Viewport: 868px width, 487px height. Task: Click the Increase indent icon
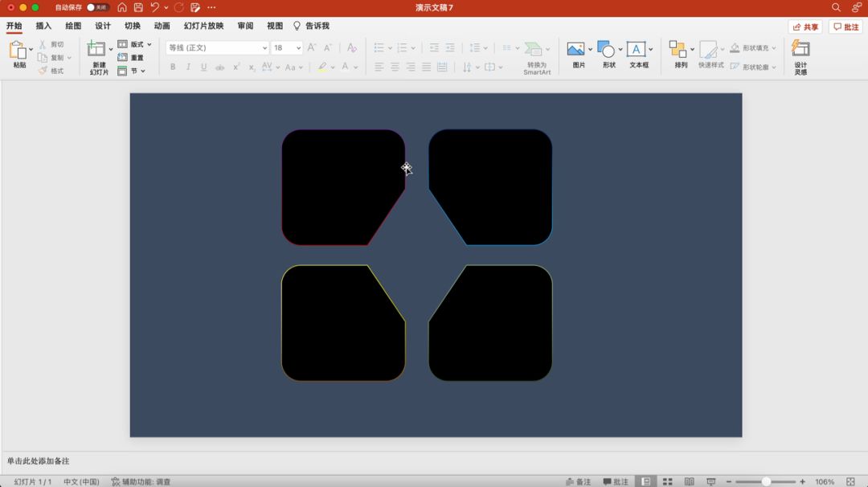(450, 47)
